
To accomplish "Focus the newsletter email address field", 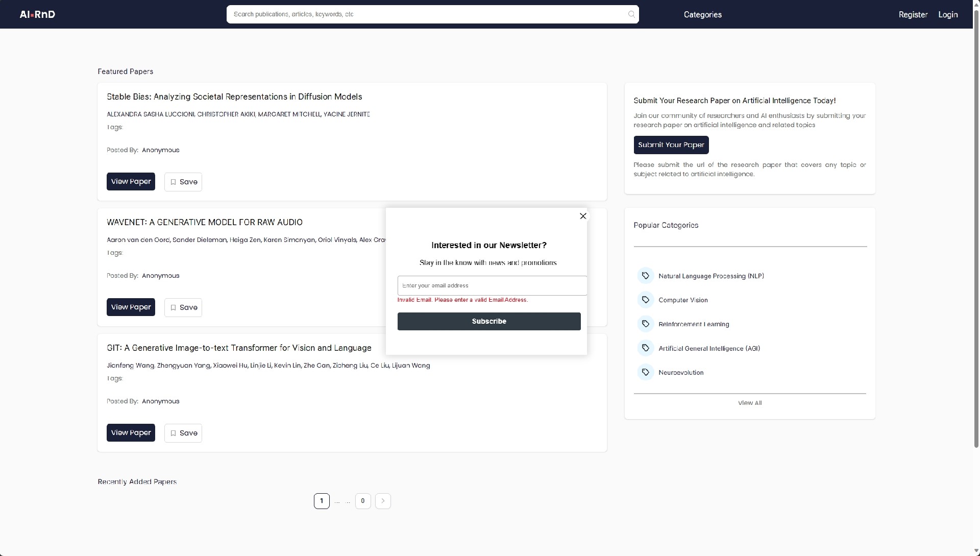I will (x=492, y=285).
